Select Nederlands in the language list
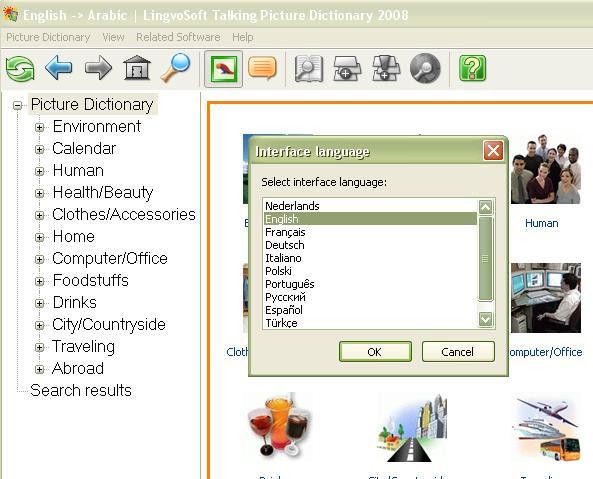Screen dimensions: 593x479 tap(370, 206)
